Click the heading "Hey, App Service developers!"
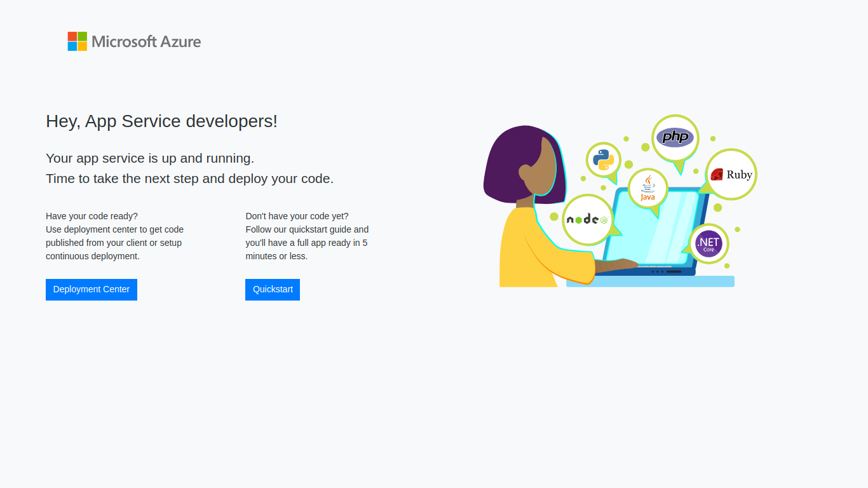The height and width of the screenshot is (488, 868). click(161, 121)
